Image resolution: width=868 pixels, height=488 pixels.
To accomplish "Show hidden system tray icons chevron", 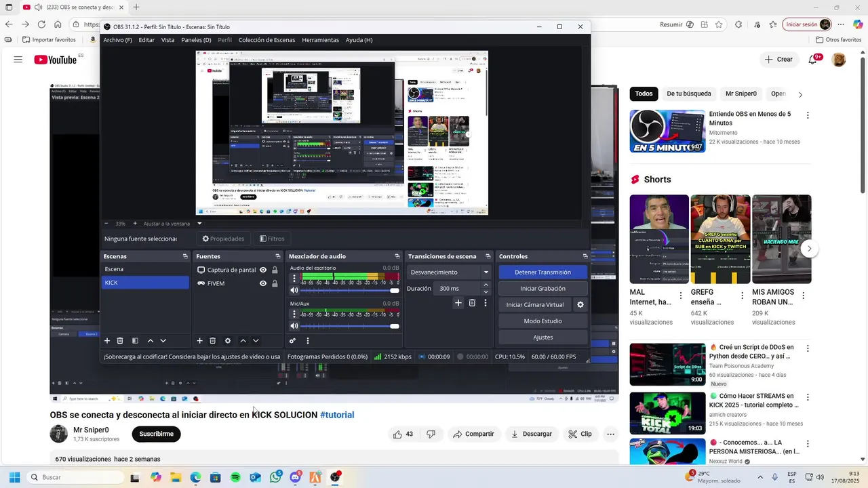I will 759,477.
